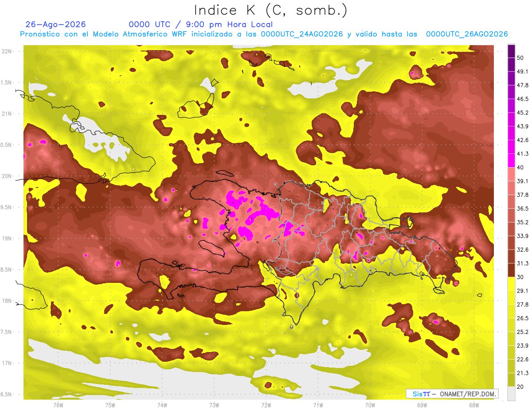Click the legend value '47.8'
Image resolution: width=532 pixels, height=411 pixels.
[522, 86]
